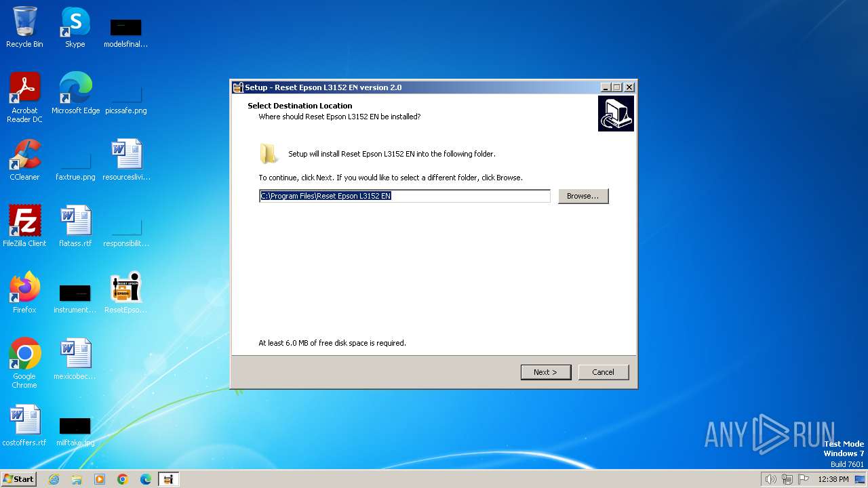The width and height of the screenshot is (868, 488).
Task: Select faxtrue.png desktop file
Action: [x=75, y=165]
